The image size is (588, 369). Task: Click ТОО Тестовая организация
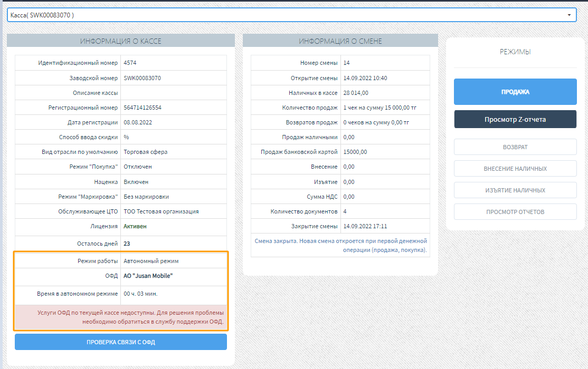(x=161, y=212)
